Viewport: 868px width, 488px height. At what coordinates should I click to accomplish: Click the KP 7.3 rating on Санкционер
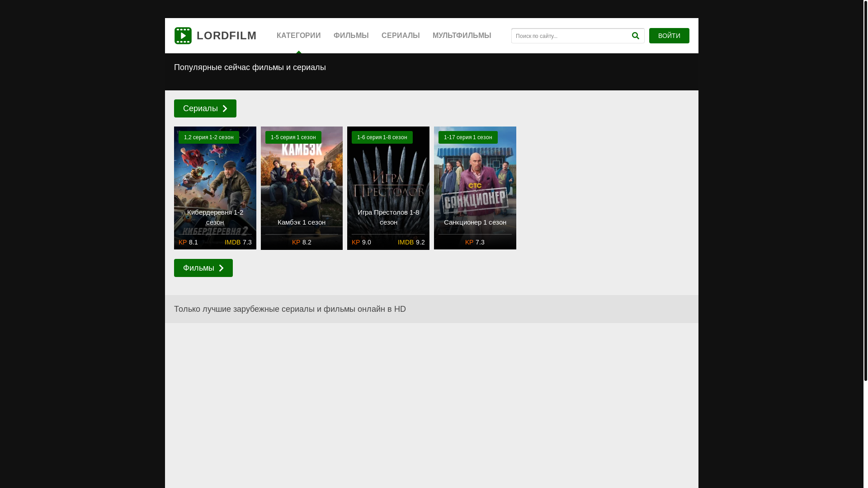475,242
